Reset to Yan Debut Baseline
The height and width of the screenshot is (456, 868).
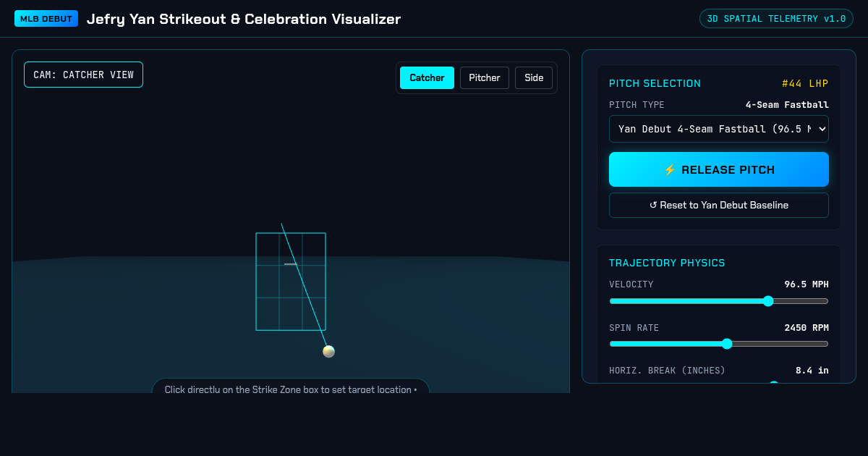pyautogui.click(x=719, y=205)
